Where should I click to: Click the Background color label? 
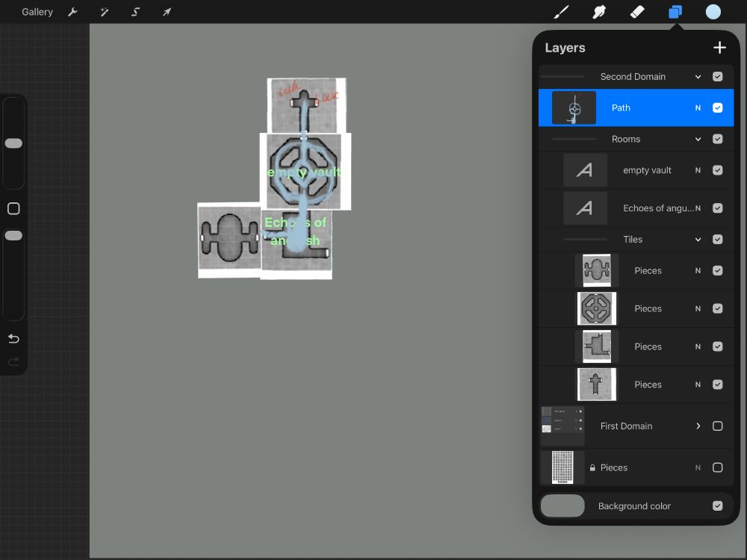pos(634,506)
